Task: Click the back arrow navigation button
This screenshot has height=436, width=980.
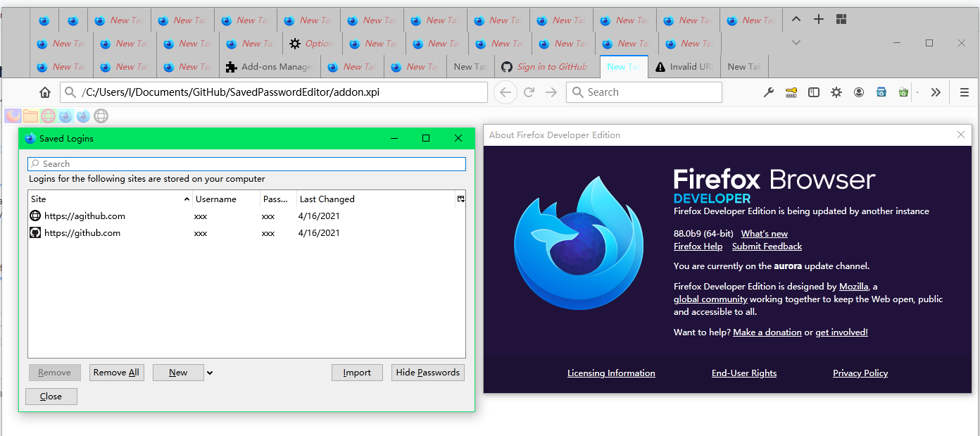Action: [505, 92]
